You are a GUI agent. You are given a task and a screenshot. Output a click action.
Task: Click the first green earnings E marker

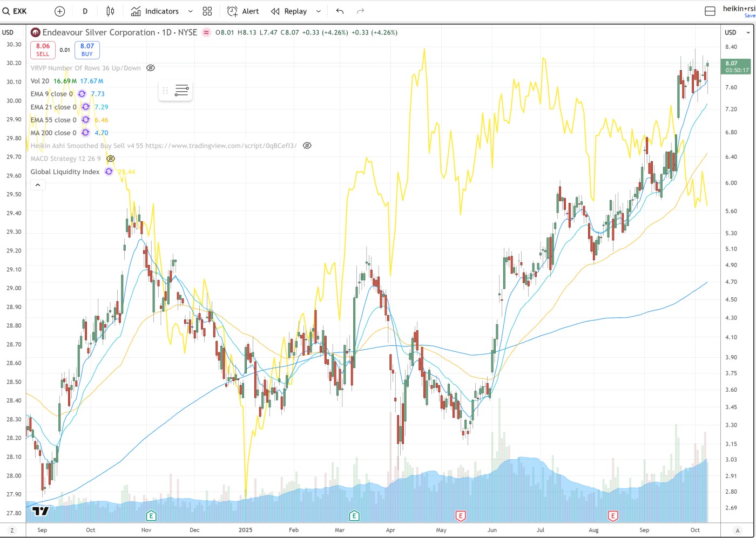[x=151, y=516]
